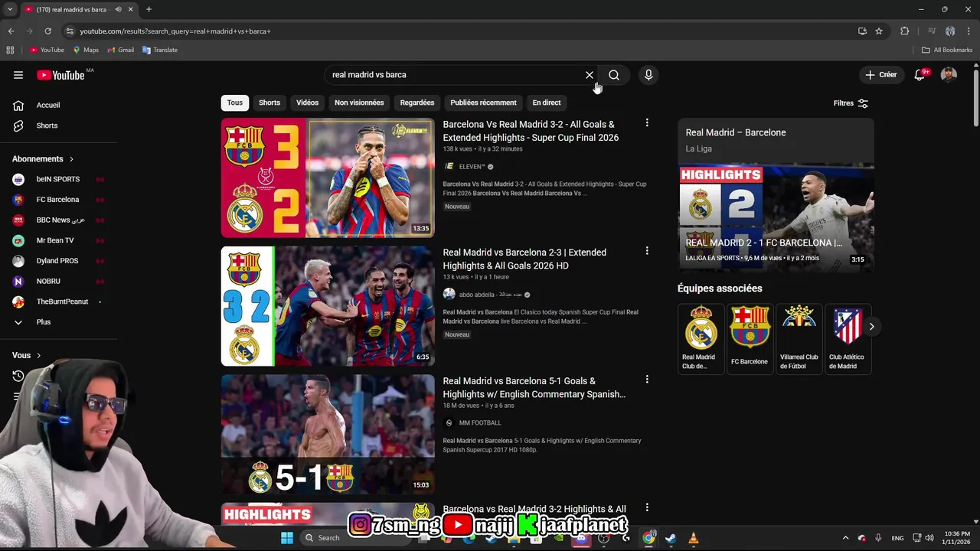Open Real Madrid Club team card

pyautogui.click(x=701, y=338)
